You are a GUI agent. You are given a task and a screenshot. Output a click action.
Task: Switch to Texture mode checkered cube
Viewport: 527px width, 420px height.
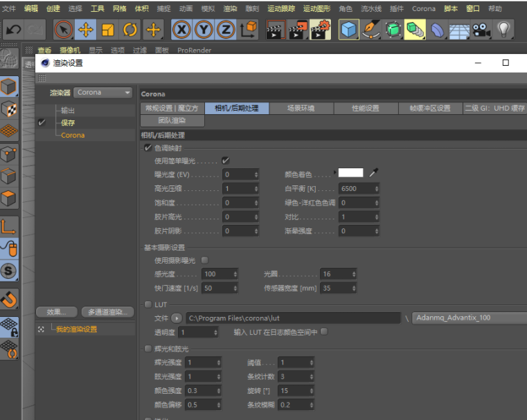coord(9,109)
